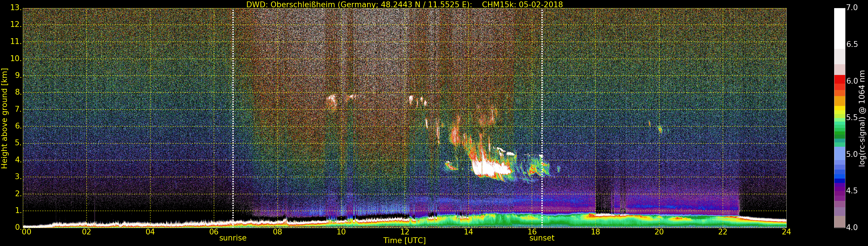The width and height of the screenshot is (868, 246).
Task: Click the "18" tick on the time axis
Action: (x=595, y=232)
